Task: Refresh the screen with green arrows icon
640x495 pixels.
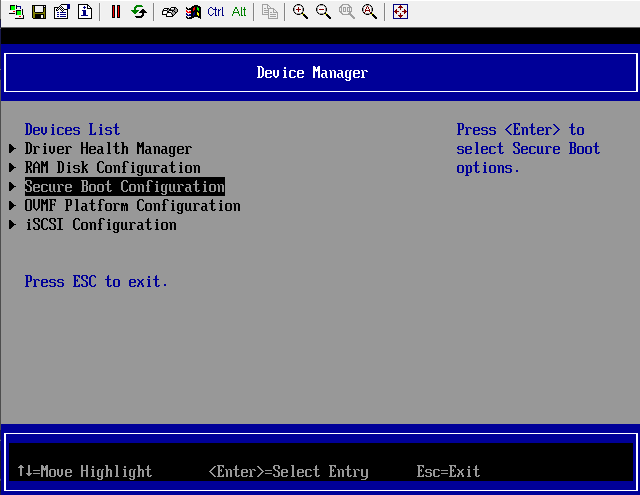Action: pos(139,12)
